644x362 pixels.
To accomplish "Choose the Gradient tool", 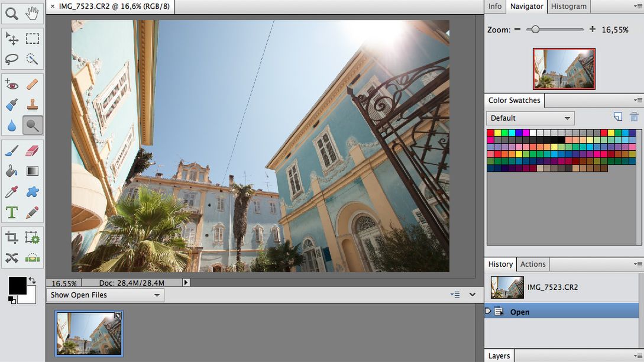I will 33,170.
